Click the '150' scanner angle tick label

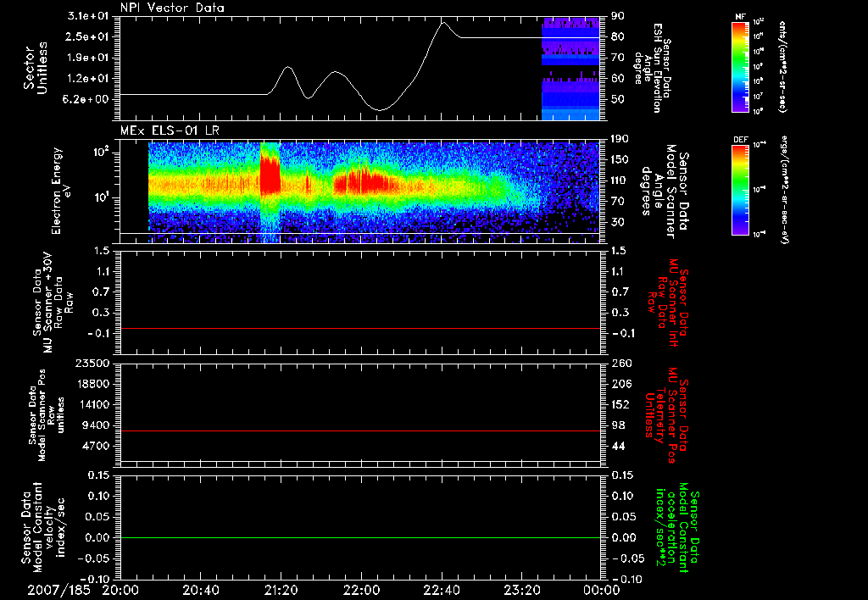(620, 160)
